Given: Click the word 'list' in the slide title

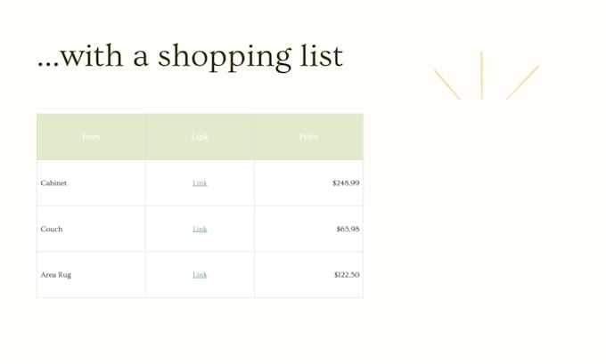Looking at the screenshot, I should click(322, 55).
